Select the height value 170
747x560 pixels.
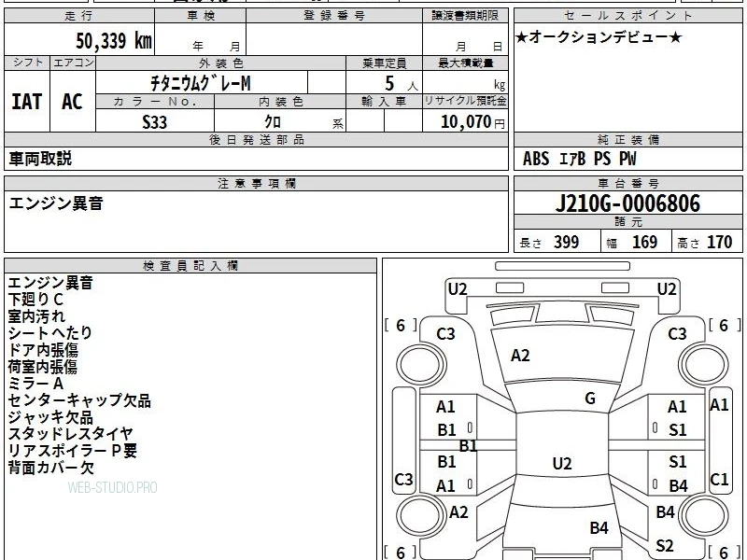pyautogui.click(x=719, y=242)
